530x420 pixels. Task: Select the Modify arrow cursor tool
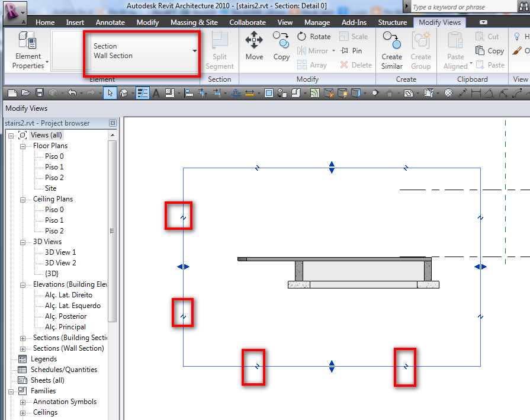tap(110, 93)
